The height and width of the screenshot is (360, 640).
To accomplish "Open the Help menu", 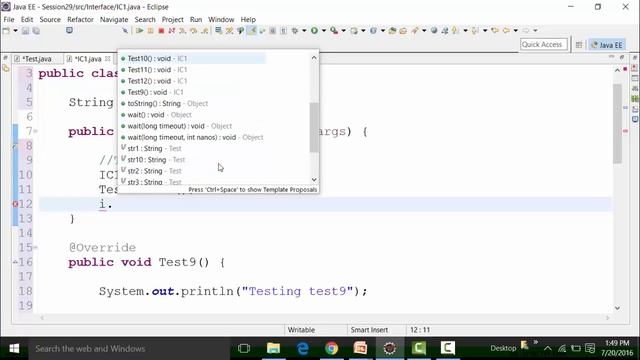I will [x=248, y=20].
